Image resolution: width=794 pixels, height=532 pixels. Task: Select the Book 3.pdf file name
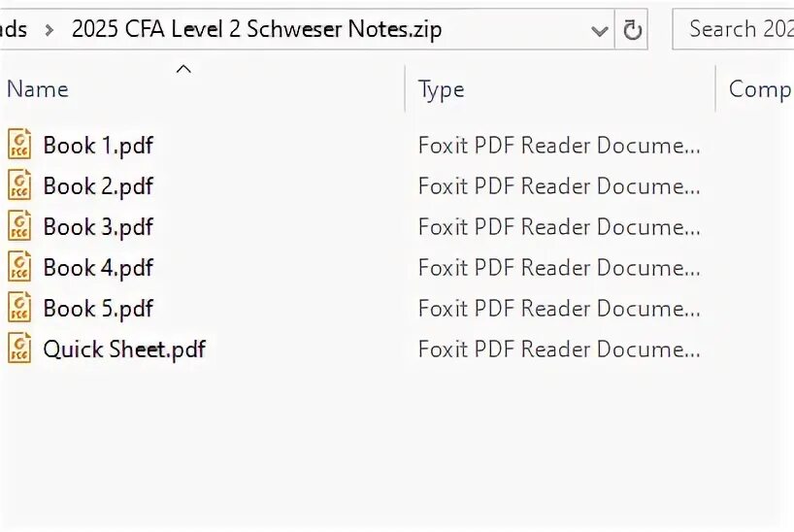tap(98, 227)
